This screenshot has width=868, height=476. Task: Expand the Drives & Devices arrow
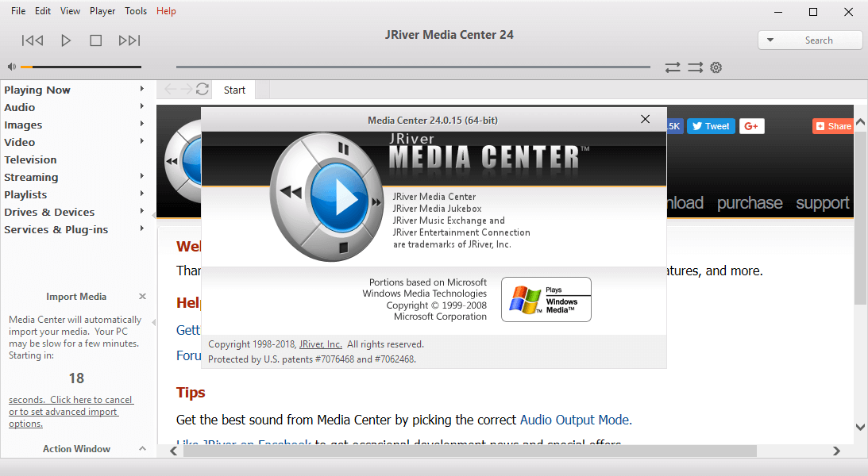[141, 211]
